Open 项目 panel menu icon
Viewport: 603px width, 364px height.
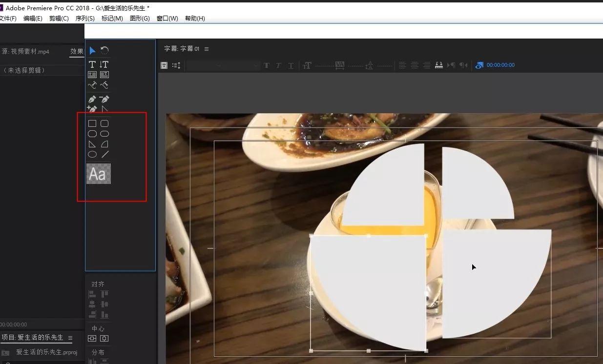pos(70,338)
